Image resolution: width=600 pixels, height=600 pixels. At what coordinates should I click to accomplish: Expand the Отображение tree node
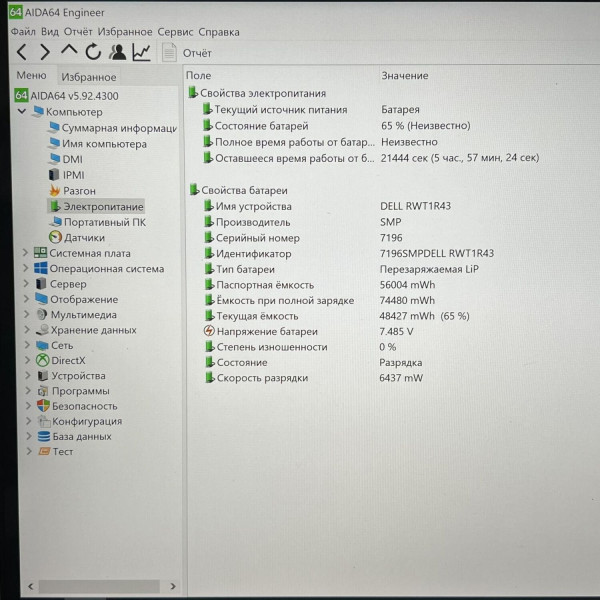(x=26, y=299)
